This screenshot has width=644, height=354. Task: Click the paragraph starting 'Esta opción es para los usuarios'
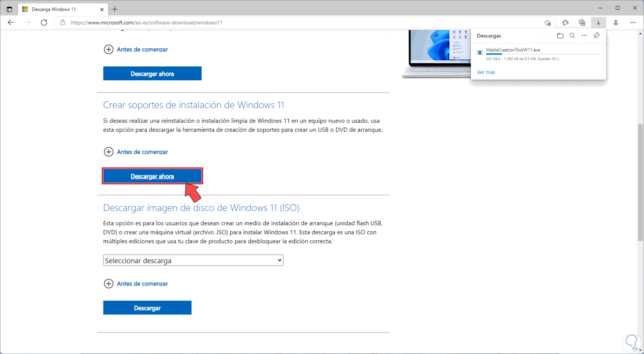coord(243,232)
